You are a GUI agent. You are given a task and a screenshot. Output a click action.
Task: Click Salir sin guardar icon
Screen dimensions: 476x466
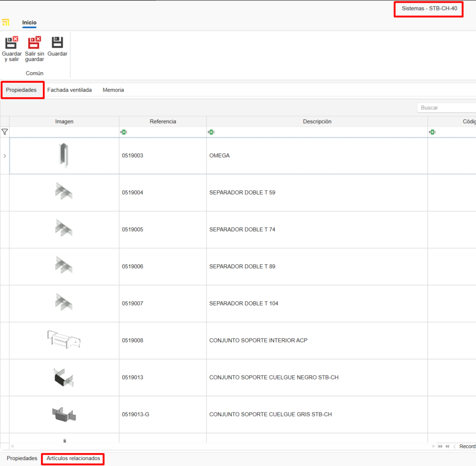[34, 43]
